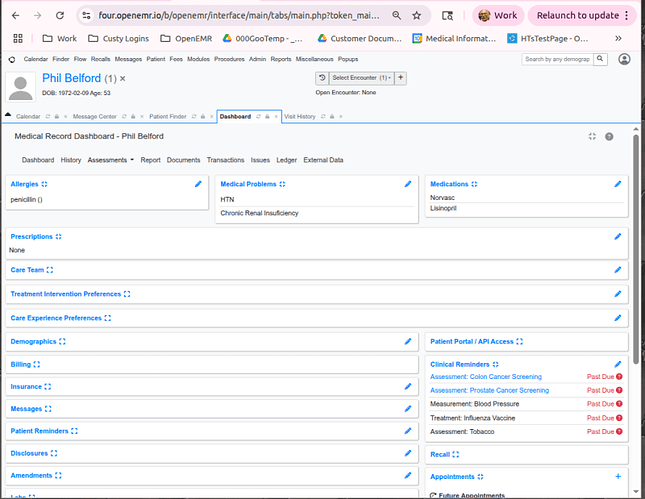Open the Procedures menu in top bar
This screenshot has width=645, height=499.
click(230, 59)
